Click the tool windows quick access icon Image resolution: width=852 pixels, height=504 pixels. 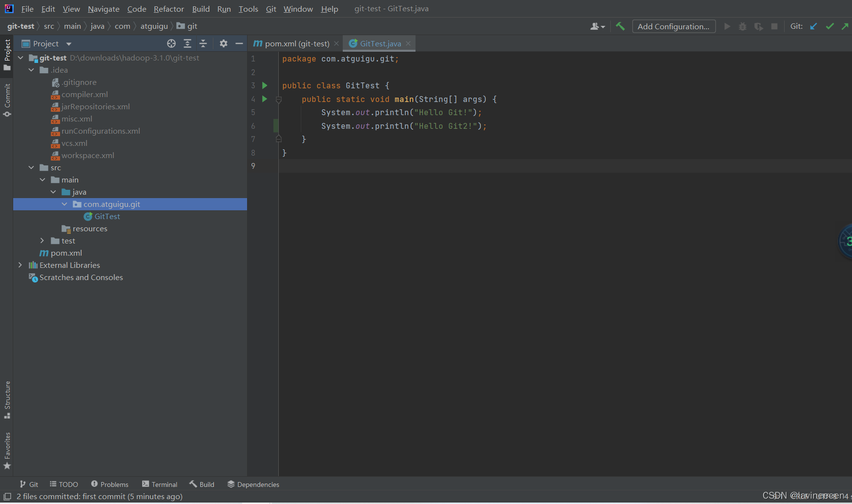7,496
